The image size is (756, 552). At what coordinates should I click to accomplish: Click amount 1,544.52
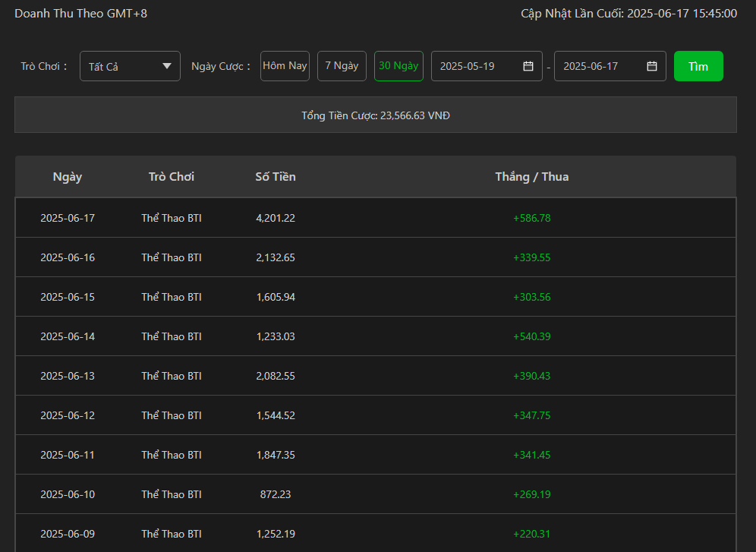pyautogui.click(x=276, y=415)
